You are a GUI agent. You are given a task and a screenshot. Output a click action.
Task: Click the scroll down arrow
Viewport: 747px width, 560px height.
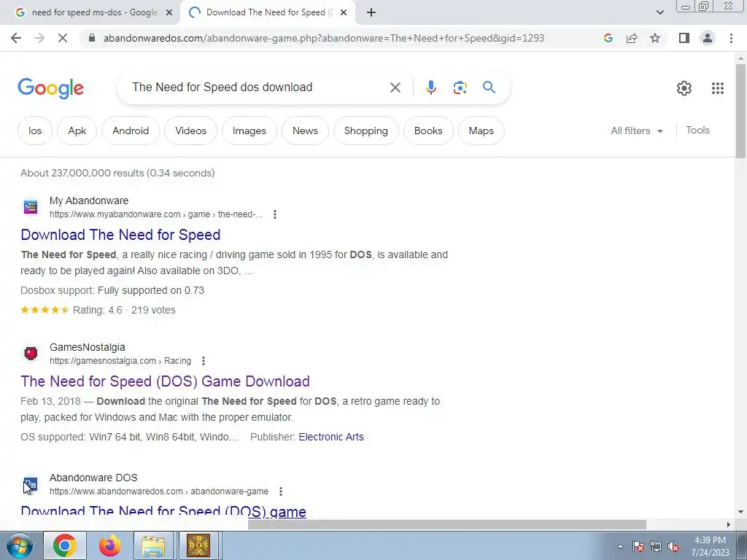pos(740,512)
